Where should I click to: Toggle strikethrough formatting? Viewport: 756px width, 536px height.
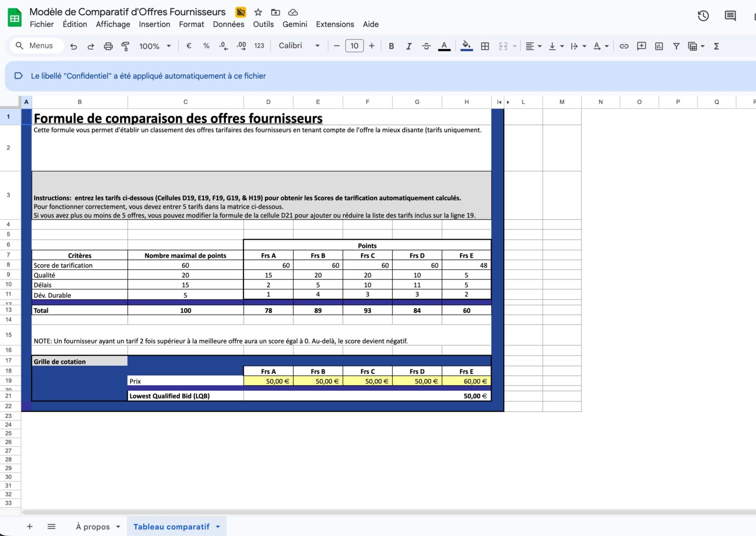tap(426, 46)
